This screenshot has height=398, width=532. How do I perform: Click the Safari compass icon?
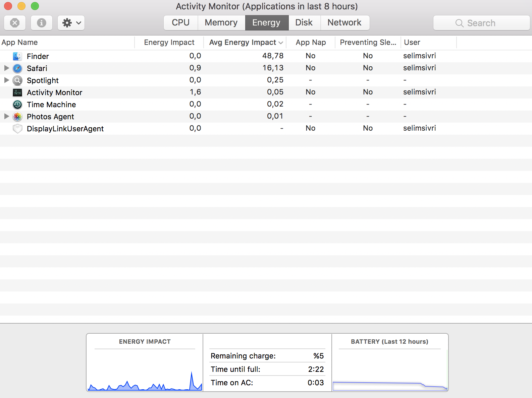tap(17, 68)
